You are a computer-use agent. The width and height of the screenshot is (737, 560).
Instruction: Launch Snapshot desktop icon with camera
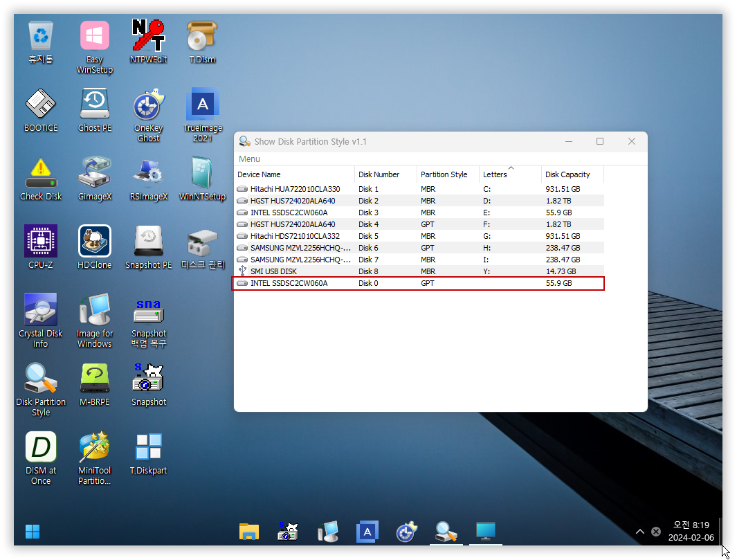click(149, 385)
